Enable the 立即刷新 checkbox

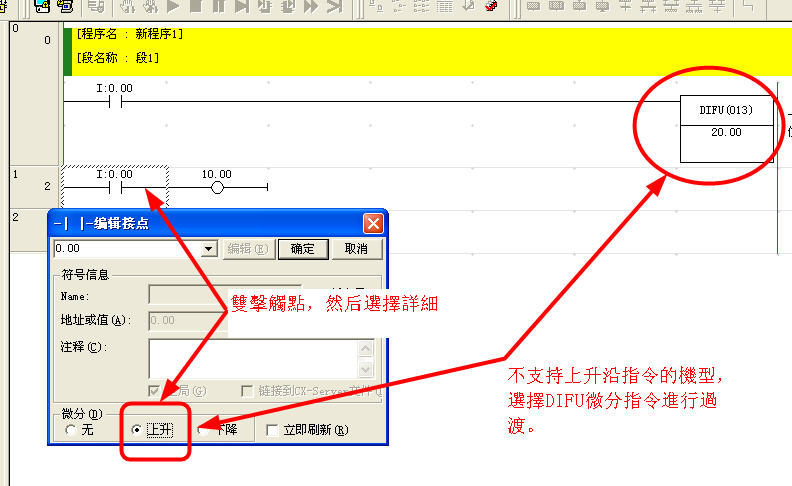click(273, 430)
